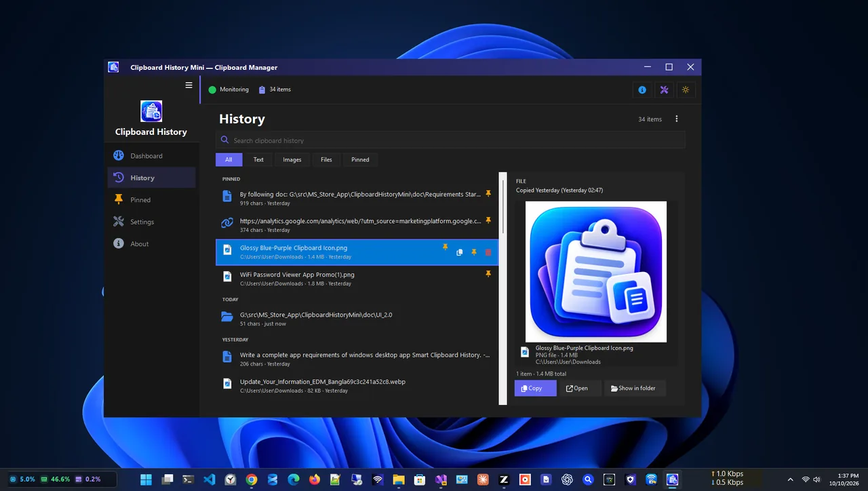Collapse the sidebar with the hamburger icon
Viewport: 868px width, 491px height.
[x=189, y=85]
